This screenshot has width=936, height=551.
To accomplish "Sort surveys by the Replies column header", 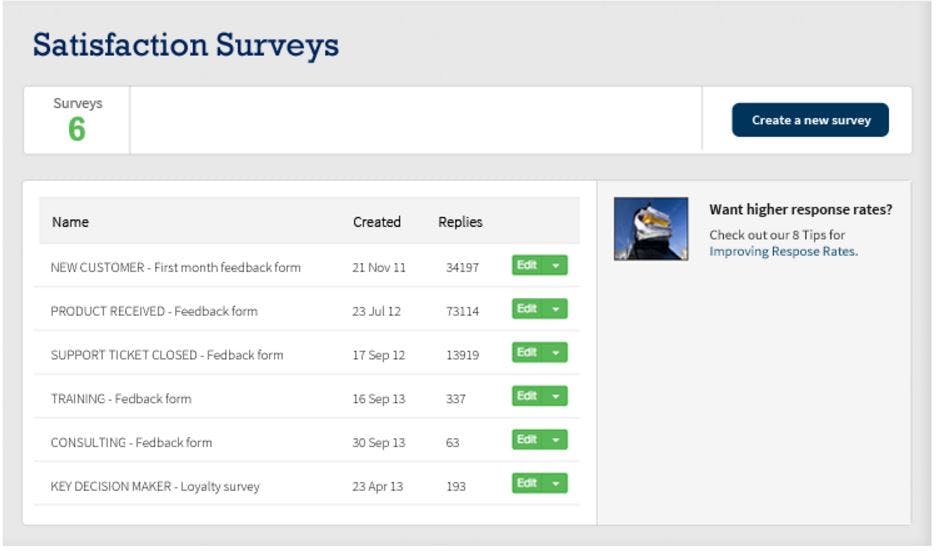I will [x=460, y=222].
